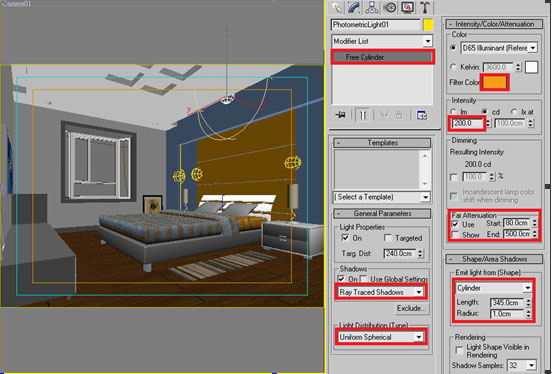Click the Exclude... button
This screenshot has width=552, height=374.
pyautogui.click(x=410, y=308)
